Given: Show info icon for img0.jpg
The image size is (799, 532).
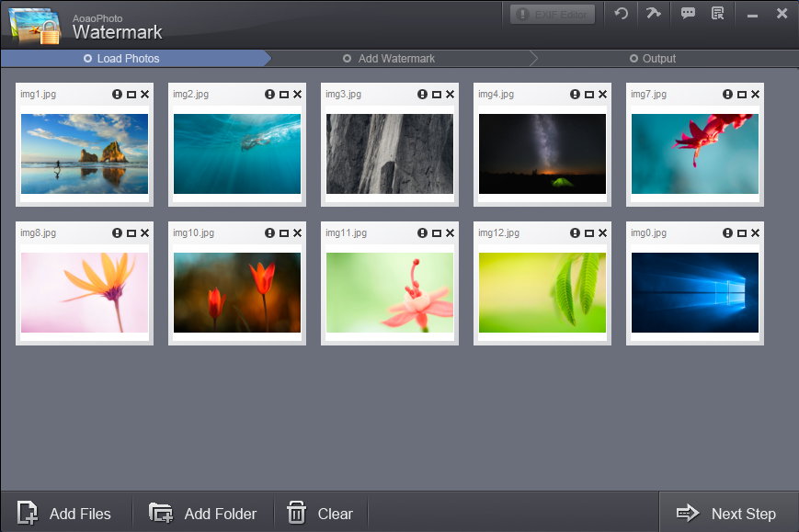Looking at the screenshot, I should [x=727, y=234].
